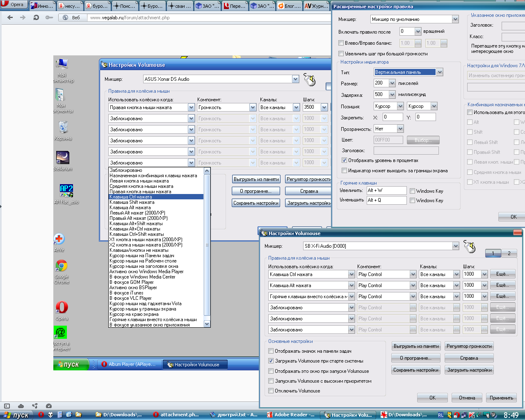This screenshot has width=525, height=420.
Task: Uncheck Загружать Volumouse при старте системы
Action: [x=271, y=361]
